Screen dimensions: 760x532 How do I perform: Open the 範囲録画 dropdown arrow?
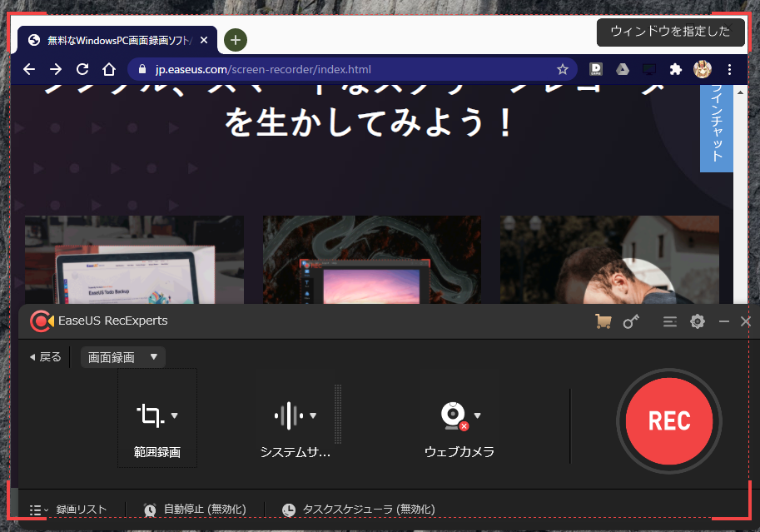(x=175, y=415)
